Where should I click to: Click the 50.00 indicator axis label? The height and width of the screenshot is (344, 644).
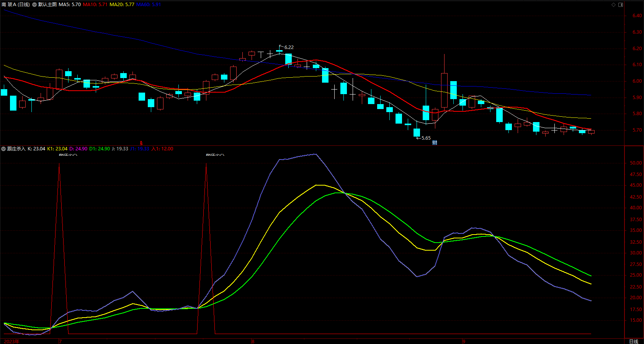(x=636, y=163)
